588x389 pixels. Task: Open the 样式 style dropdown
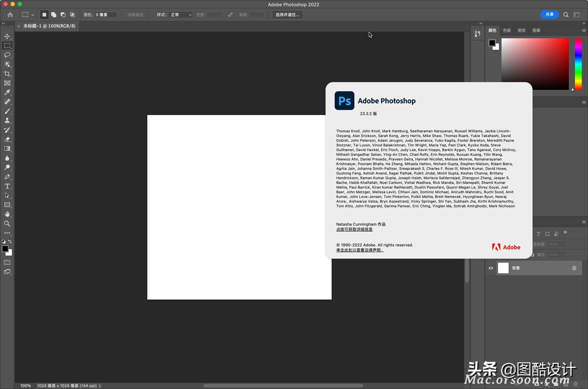(x=180, y=15)
